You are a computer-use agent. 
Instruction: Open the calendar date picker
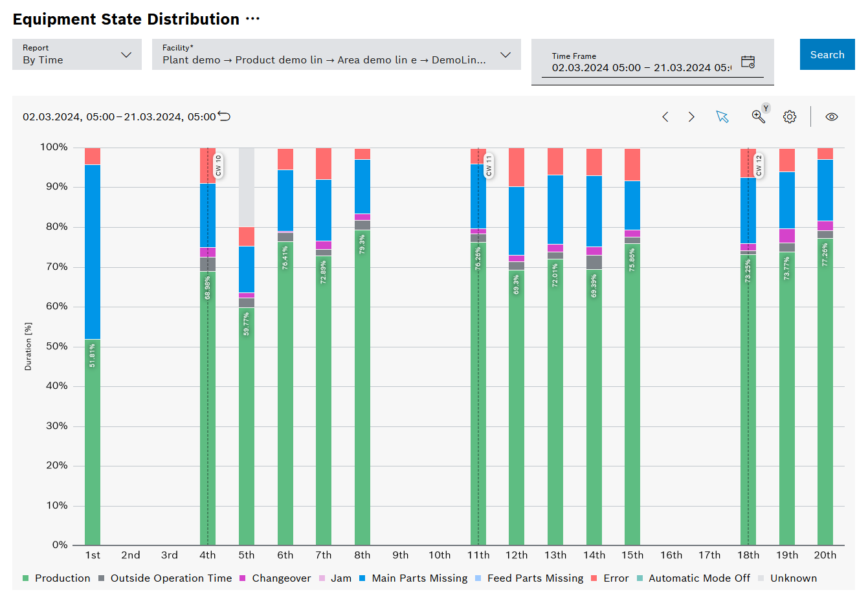coord(748,62)
